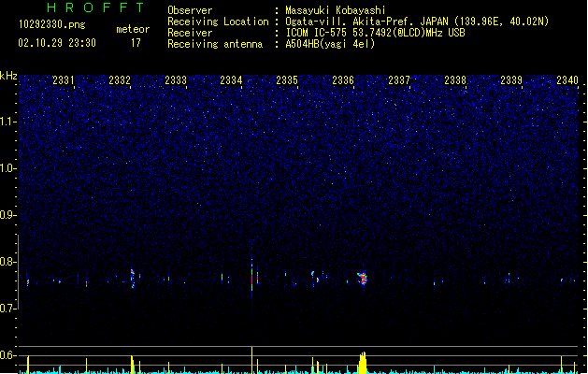Screen dimensions: 588x374
Task: Click the observer name Masayuki Kobayashi
Action: [x=336, y=10]
